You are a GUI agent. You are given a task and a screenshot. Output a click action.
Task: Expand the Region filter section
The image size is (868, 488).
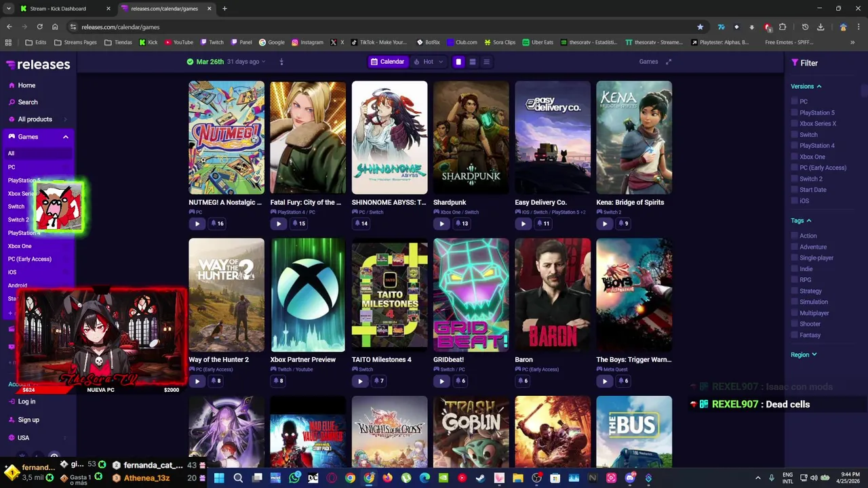click(804, 354)
